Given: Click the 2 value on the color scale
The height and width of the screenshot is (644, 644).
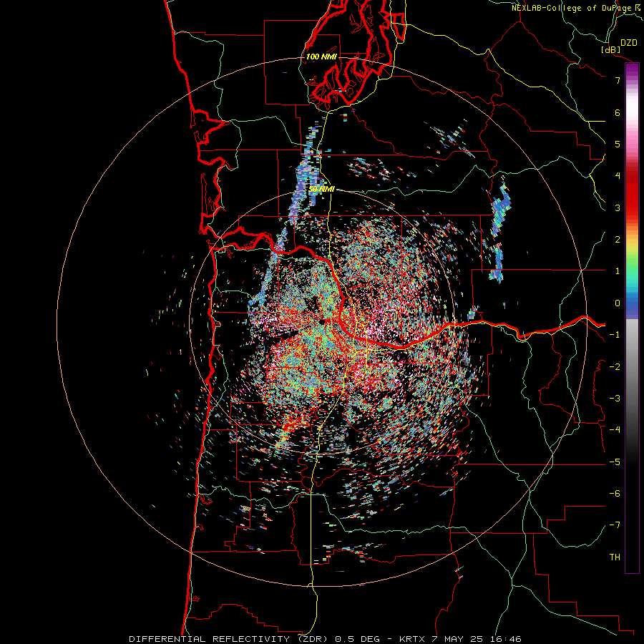Looking at the screenshot, I should coord(618,240).
